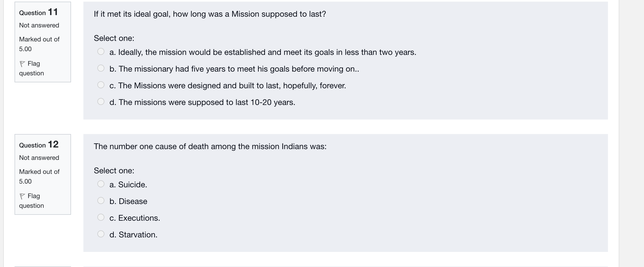Click the Disease answer label
This screenshot has height=267, width=644.
click(x=128, y=201)
